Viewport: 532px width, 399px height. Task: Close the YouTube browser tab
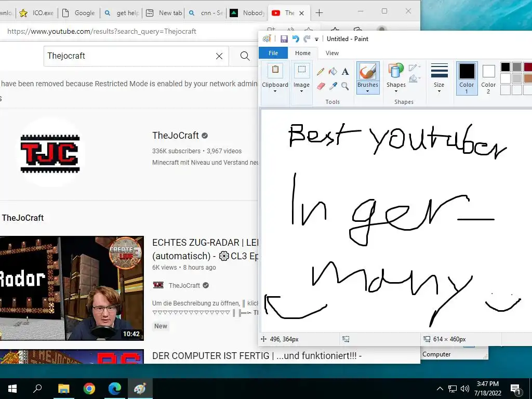coord(302,13)
